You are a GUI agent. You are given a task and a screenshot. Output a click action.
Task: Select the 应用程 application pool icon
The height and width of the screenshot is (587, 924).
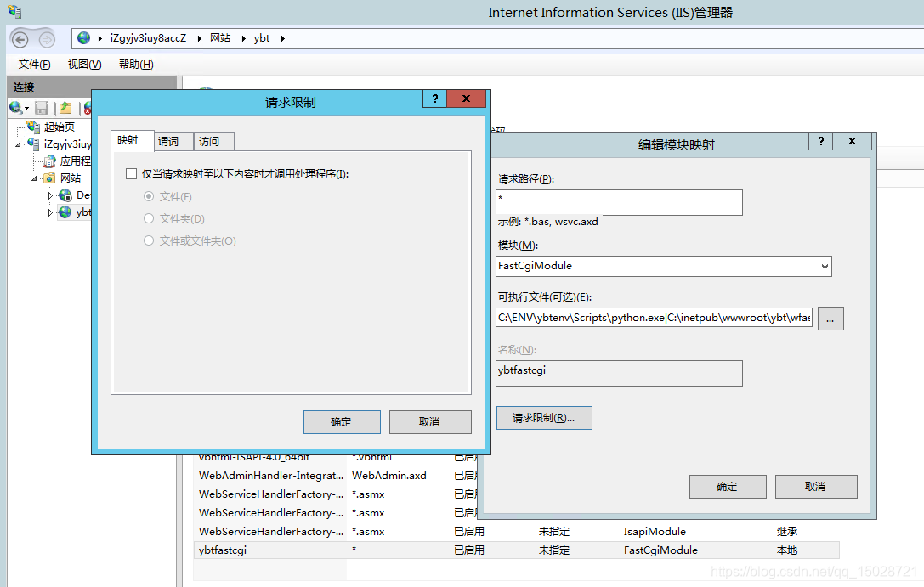pyautogui.click(x=48, y=161)
